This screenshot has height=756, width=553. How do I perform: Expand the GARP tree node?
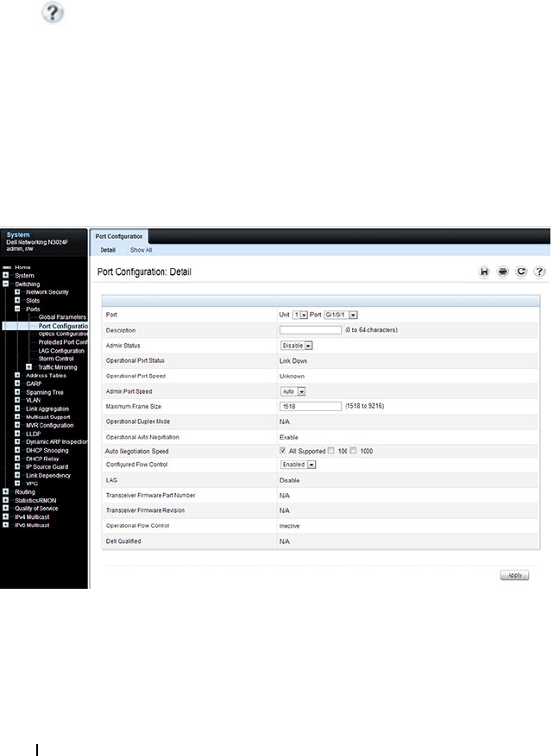[17, 384]
